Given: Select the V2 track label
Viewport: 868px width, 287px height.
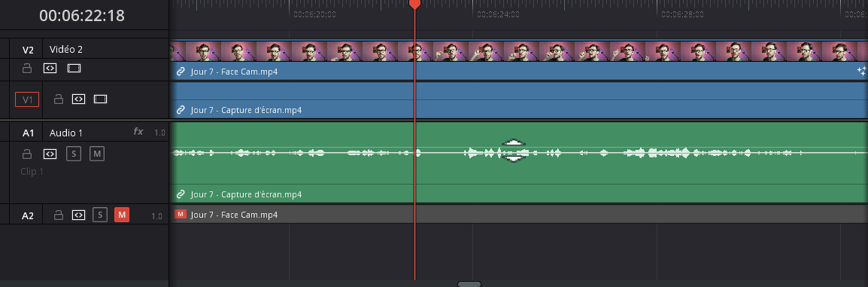Looking at the screenshot, I should pos(28,50).
